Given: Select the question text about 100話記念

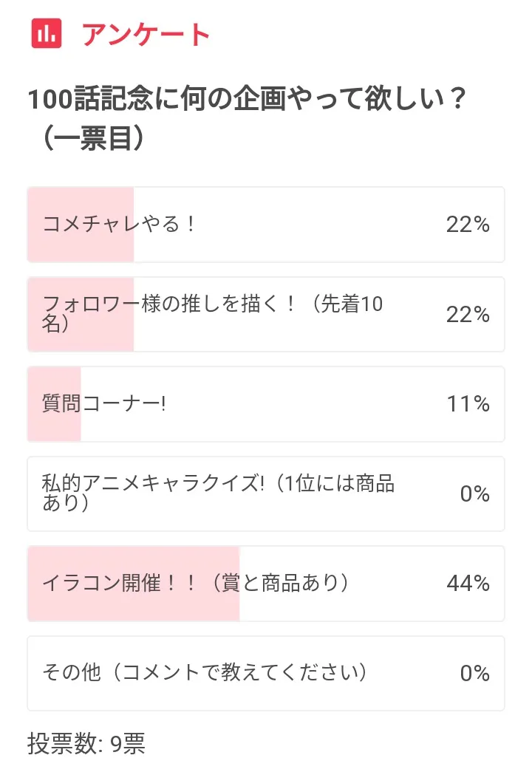Looking at the screenshot, I should pyautogui.click(x=245, y=100).
